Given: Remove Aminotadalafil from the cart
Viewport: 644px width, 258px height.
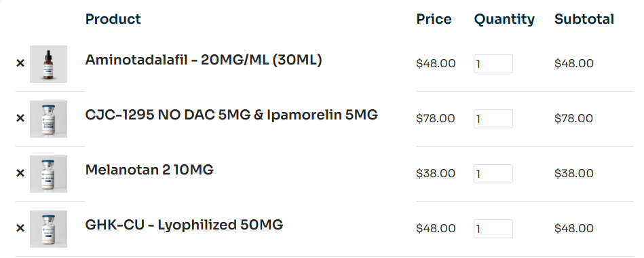Looking at the screenshot, I should [20, 63].
